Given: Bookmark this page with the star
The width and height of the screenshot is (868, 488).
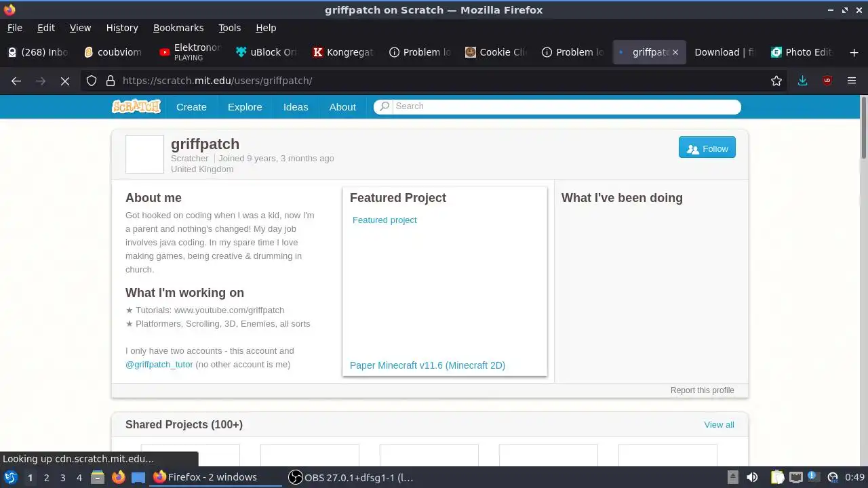Looking at the screenshot, I should 776,81.
